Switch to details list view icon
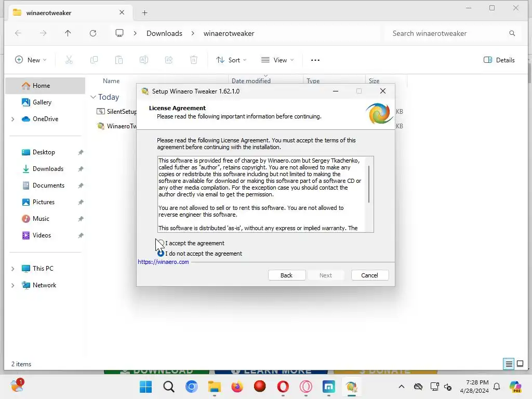 [x=509, y=364]
